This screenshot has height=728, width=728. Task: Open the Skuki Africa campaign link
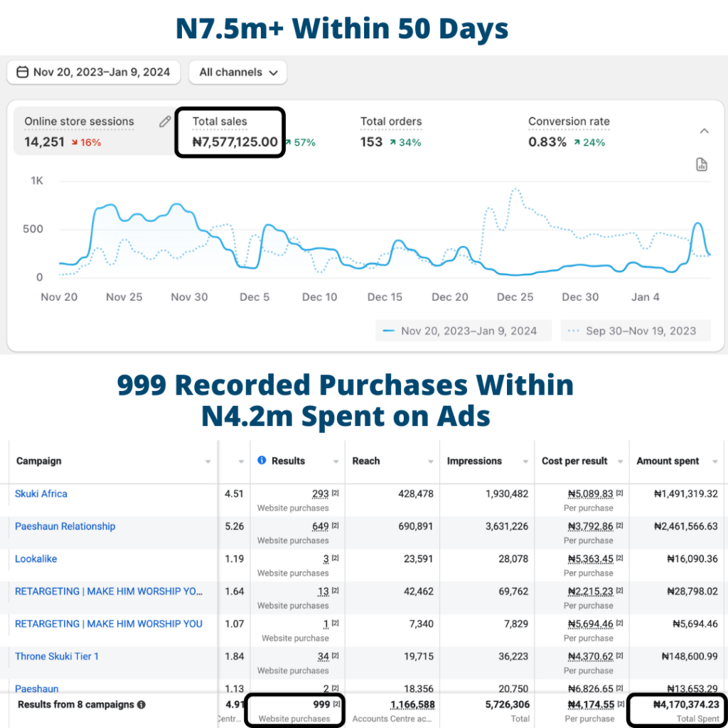tap(41, 493)
